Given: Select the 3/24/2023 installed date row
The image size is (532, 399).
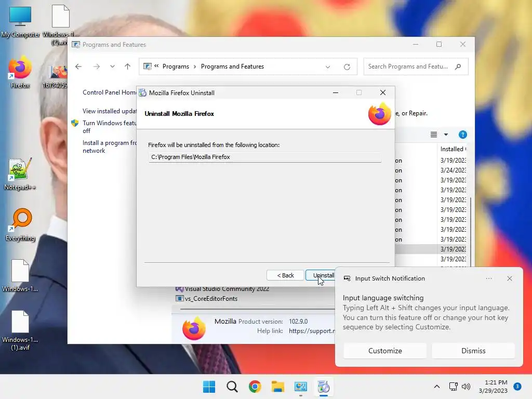Looking at the screenshot, I should coord(453,170).
